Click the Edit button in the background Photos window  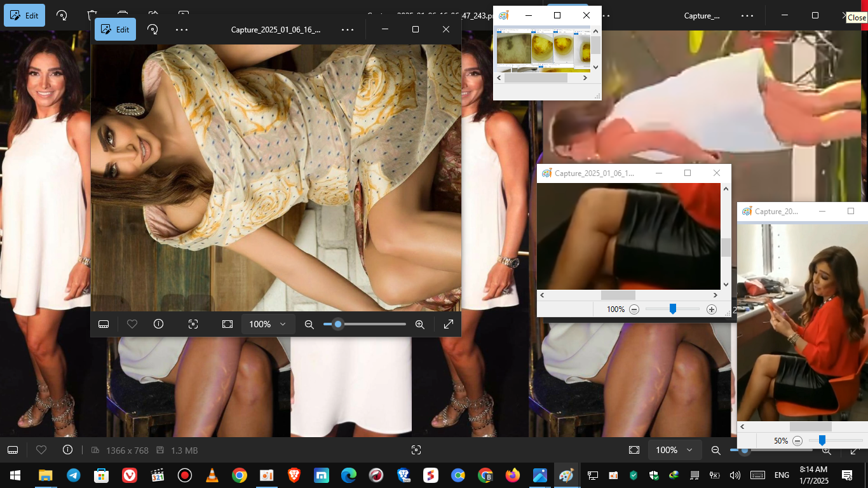pos(24,15)
